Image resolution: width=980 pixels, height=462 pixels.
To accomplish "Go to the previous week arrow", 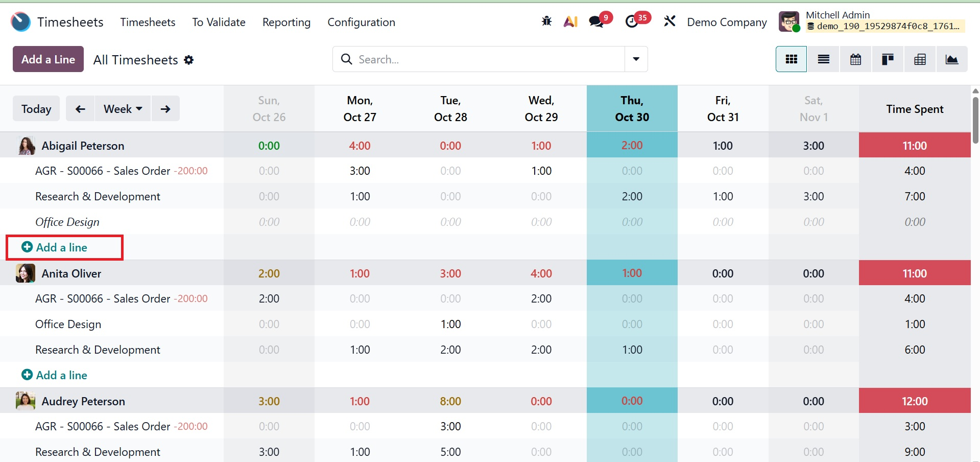I will click(80, 109).
